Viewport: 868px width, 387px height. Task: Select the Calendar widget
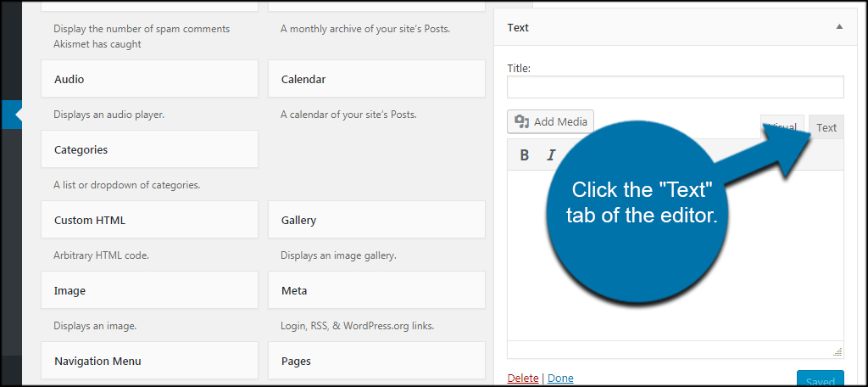coord(376,79)
